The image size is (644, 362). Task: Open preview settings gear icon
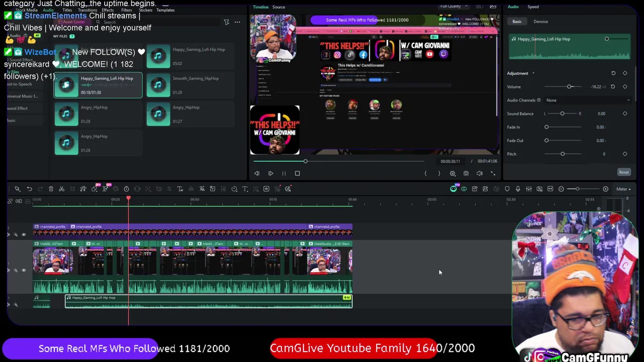pos(452,173)
